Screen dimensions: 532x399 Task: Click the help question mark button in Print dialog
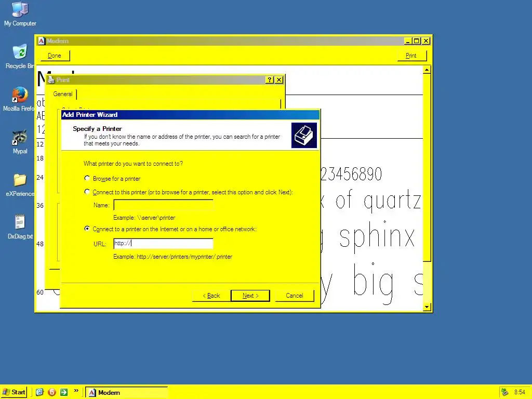point(270,79)
